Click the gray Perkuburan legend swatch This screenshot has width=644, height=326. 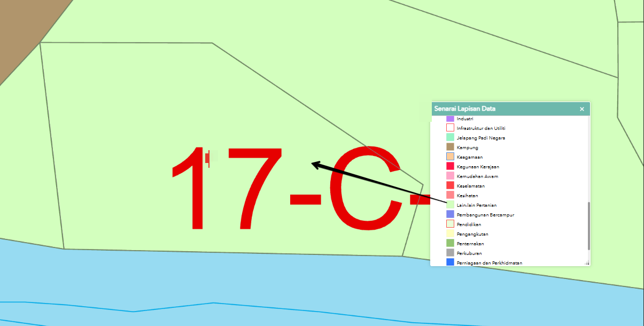point(450,253)
